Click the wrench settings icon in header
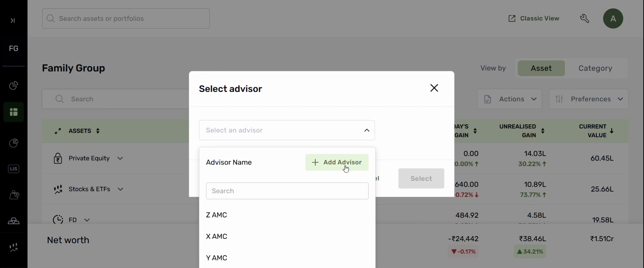 585,19
